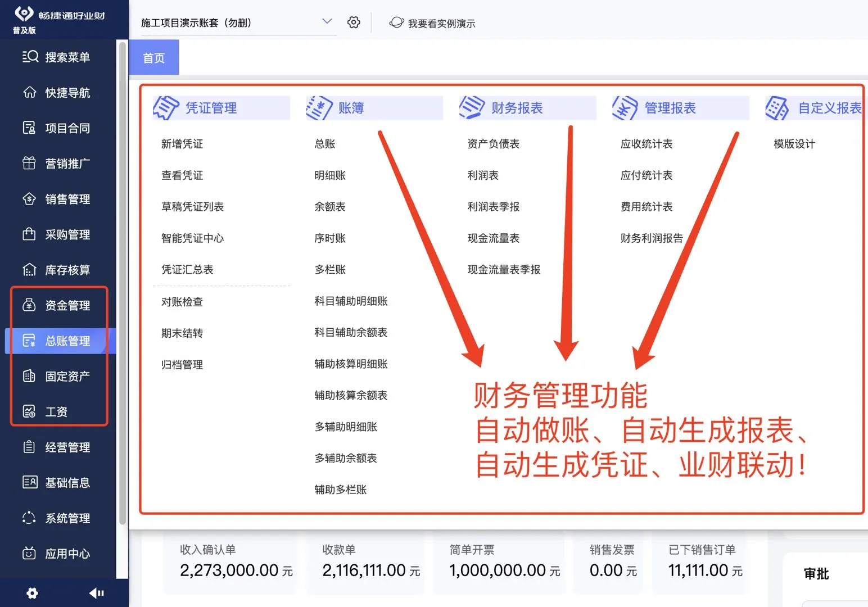This screenshot has width=868, height=607.
Task: Click the 审批 approval button
Action: [816, 574]
